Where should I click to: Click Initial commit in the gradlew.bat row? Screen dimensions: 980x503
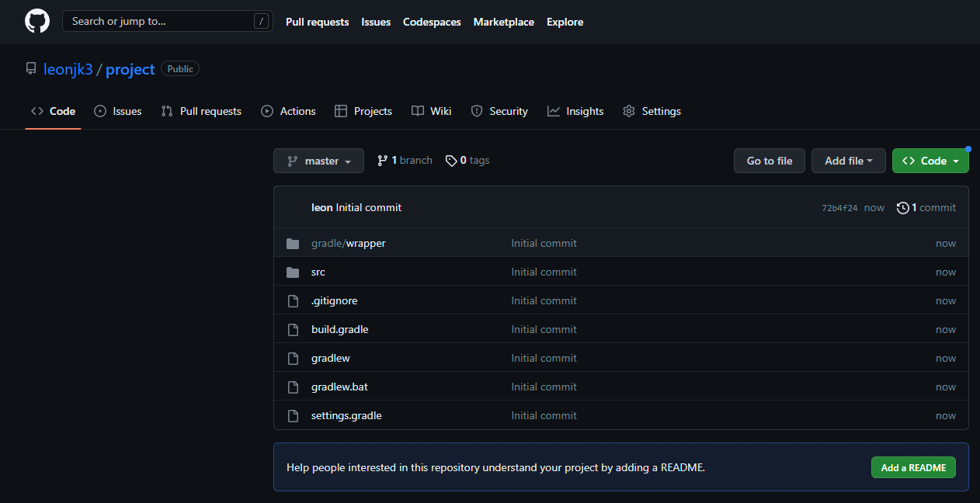(x=544, y=387)
